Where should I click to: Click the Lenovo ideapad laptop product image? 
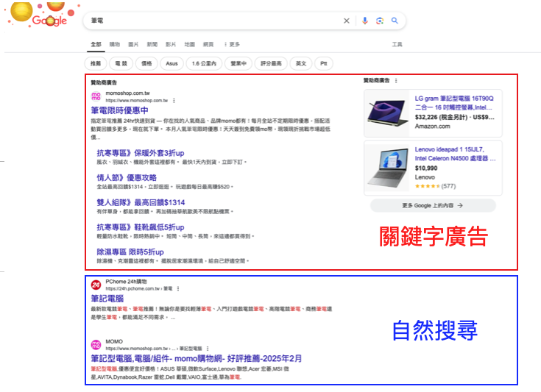386,168
